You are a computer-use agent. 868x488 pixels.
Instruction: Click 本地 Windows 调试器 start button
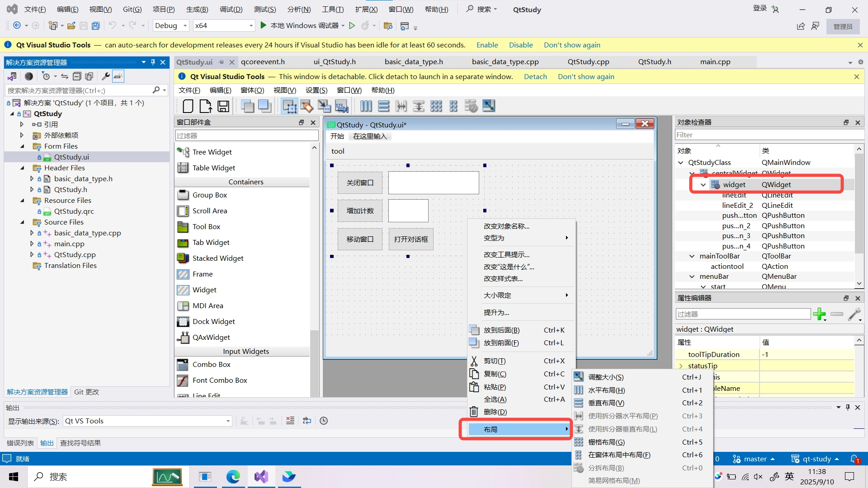click(x=299, y=26)
